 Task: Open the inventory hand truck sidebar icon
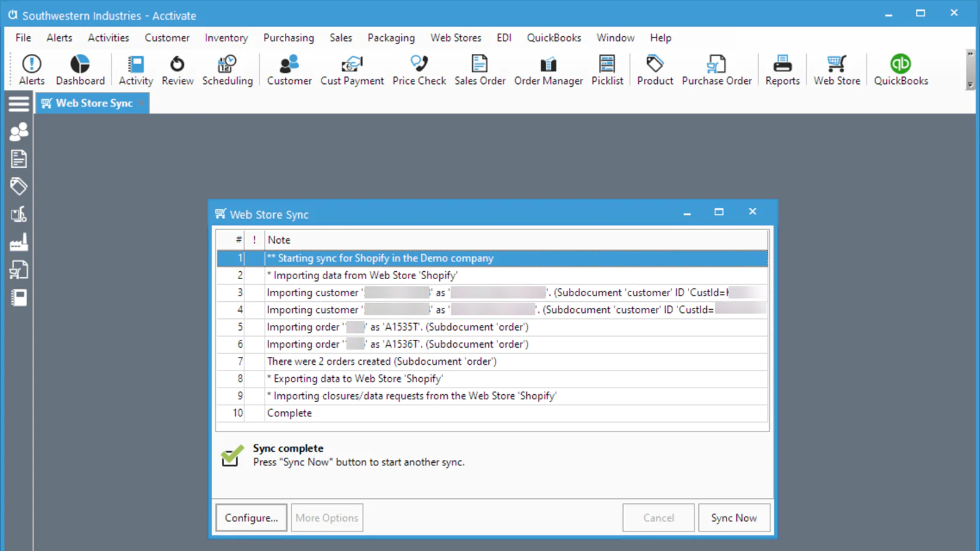19,214
